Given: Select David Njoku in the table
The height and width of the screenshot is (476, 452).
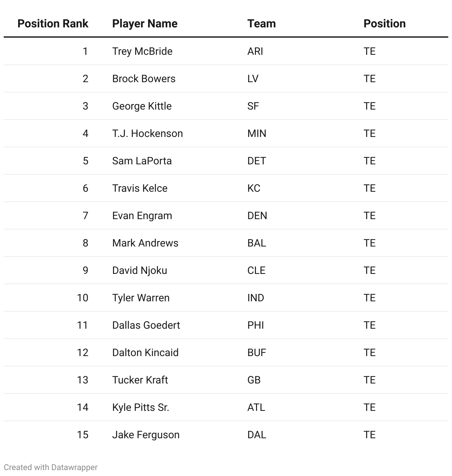Looking at the screenshot, I should [139, 270].
